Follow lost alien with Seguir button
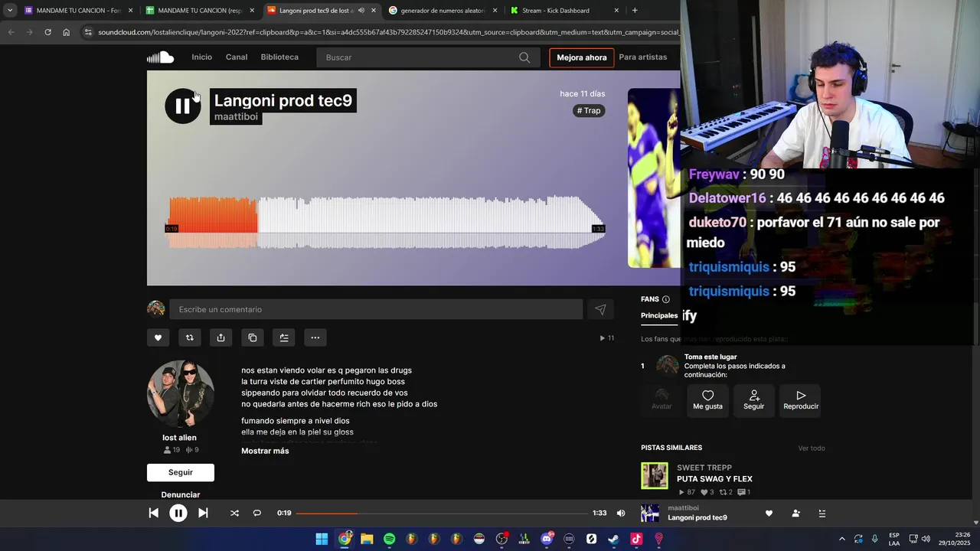Screen dimensions: 980x551 click(x=181, y=472)
